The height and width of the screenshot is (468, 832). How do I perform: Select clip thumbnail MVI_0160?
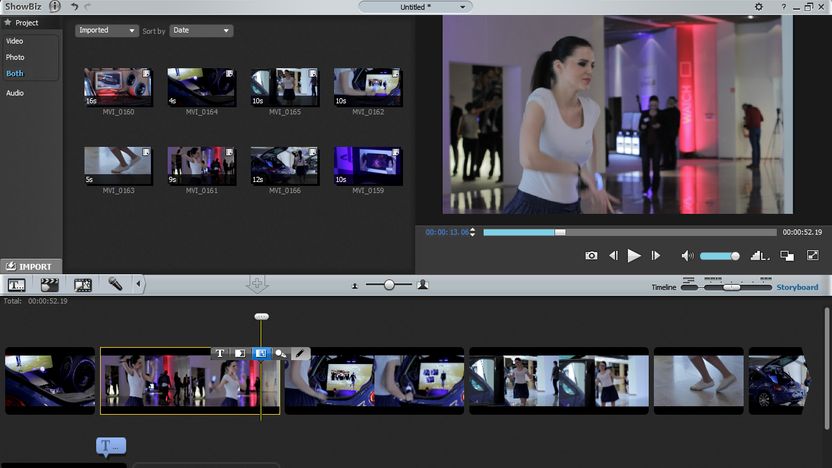118,87
